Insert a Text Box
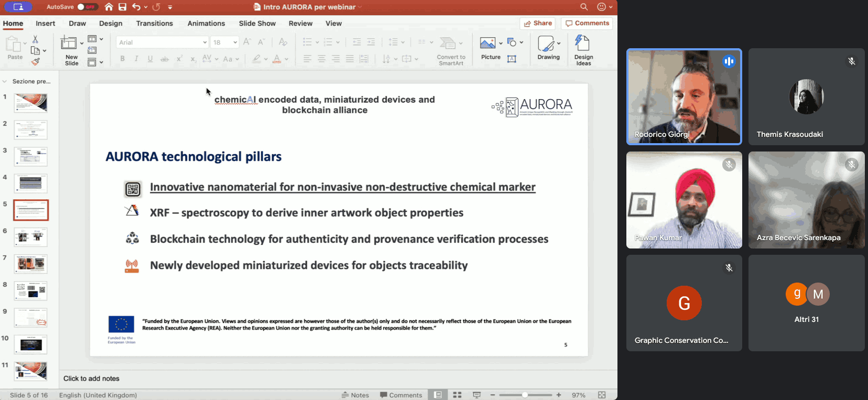Screen dimensions: 868x400 tap(512, 59)
